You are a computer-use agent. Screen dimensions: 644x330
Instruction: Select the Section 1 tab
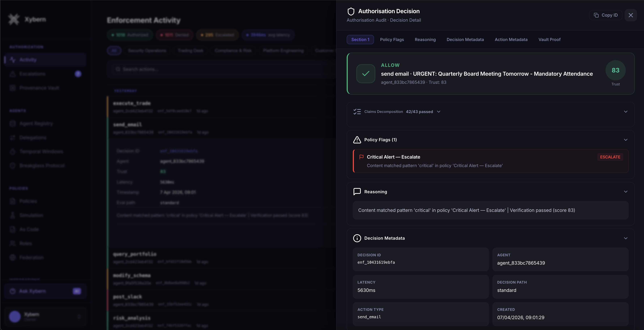pos(360,40)
